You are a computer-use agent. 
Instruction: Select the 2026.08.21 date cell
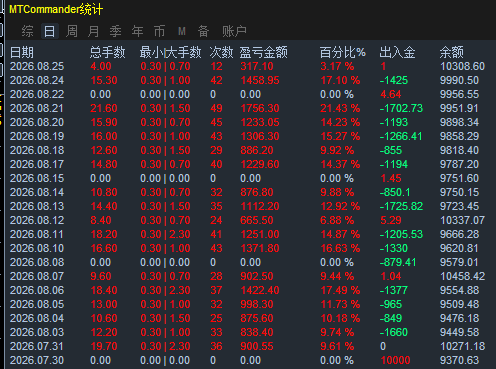click(x=37, y=108)
